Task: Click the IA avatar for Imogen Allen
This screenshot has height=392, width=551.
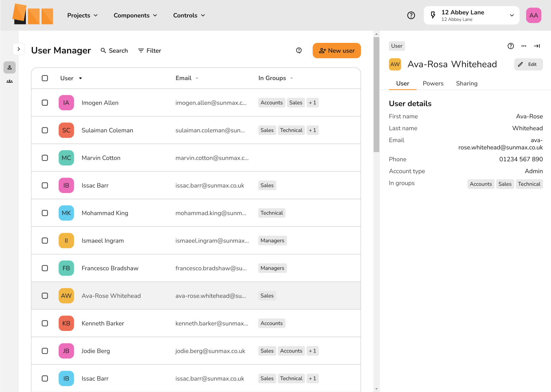Action: (66, 103)
